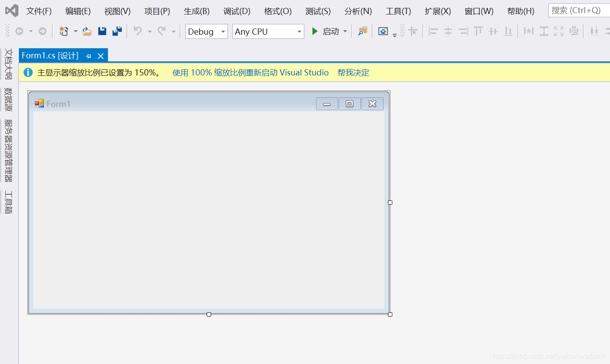Click the 启动 start button
Image resolution: width=610 pixels, height=364 pixels.
(325, 31)
